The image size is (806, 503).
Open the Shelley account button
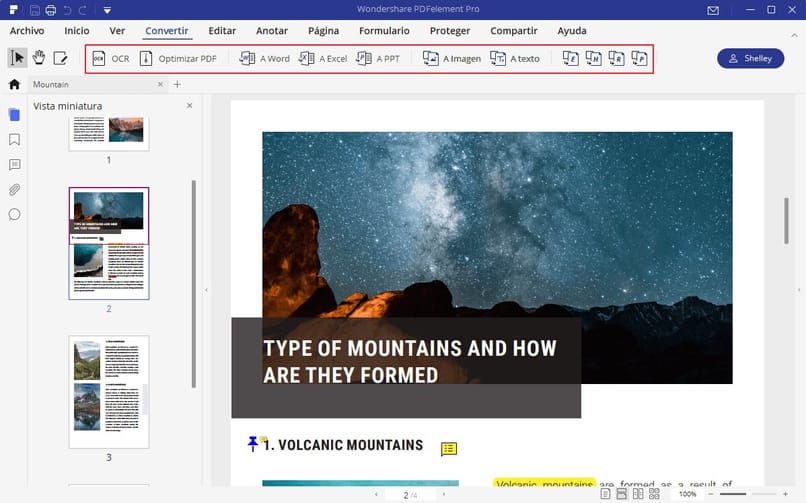point(750,59)
